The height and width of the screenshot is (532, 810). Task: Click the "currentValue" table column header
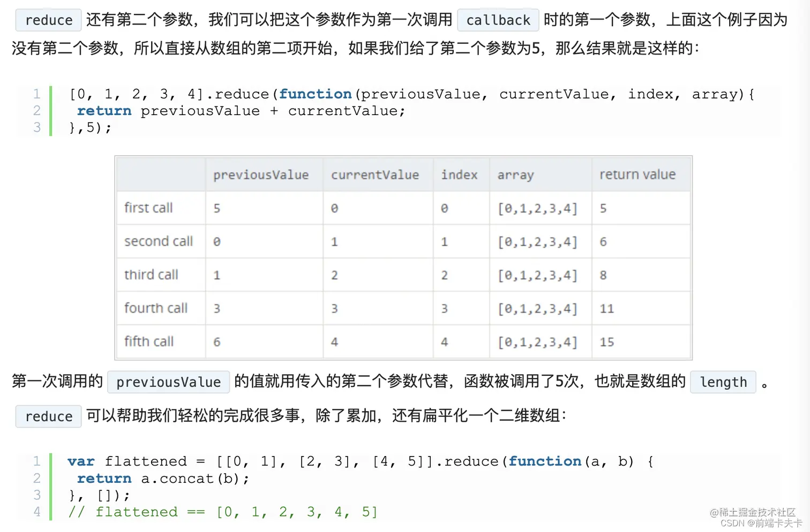[x=375, y=175]
